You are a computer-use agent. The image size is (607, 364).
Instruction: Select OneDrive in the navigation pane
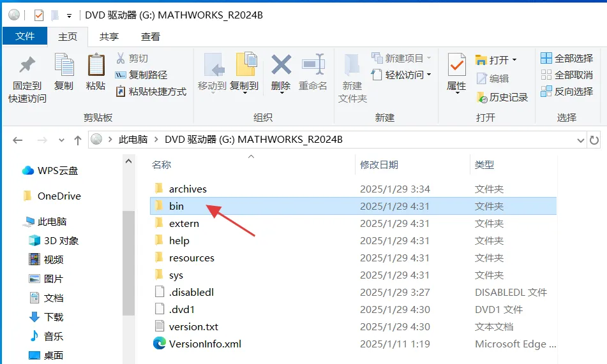(x=52, y=196)
